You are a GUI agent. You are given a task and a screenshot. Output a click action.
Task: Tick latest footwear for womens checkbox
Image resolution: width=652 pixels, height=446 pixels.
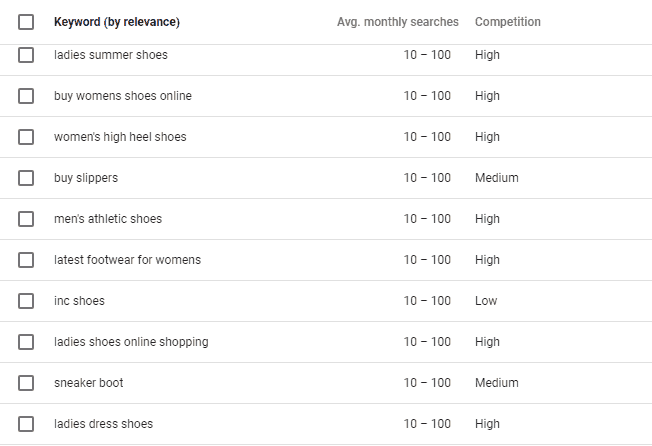point(26,260)
